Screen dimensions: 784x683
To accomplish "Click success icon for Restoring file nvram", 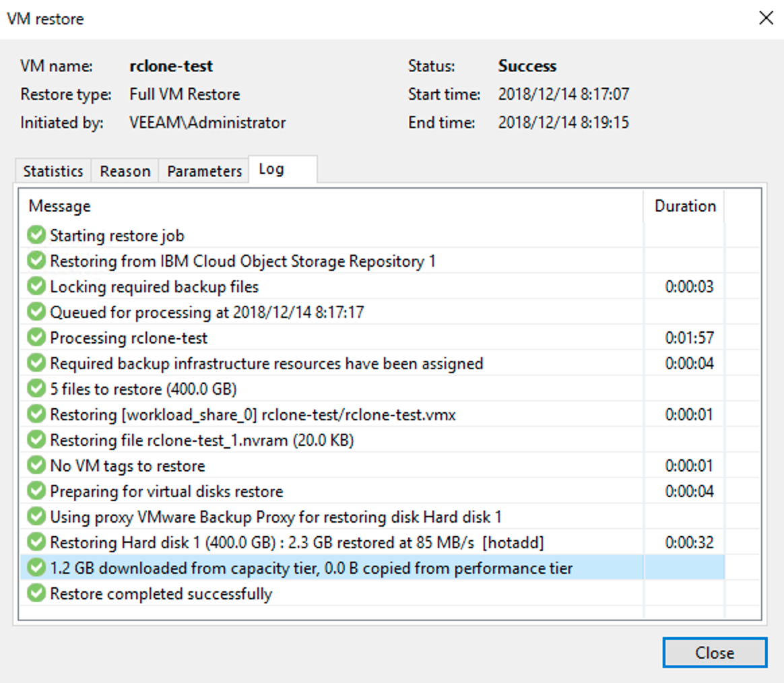I will pyautogui.click(x=36, y=439).
